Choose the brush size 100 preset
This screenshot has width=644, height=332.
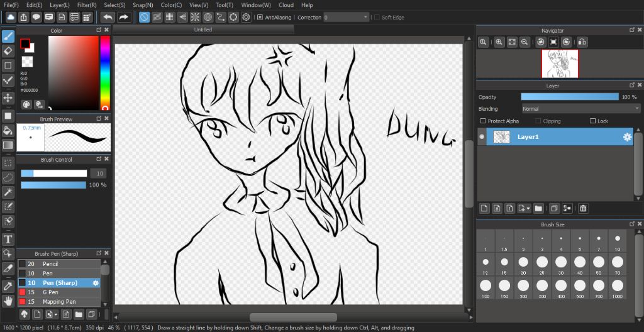tap(486, 287)
